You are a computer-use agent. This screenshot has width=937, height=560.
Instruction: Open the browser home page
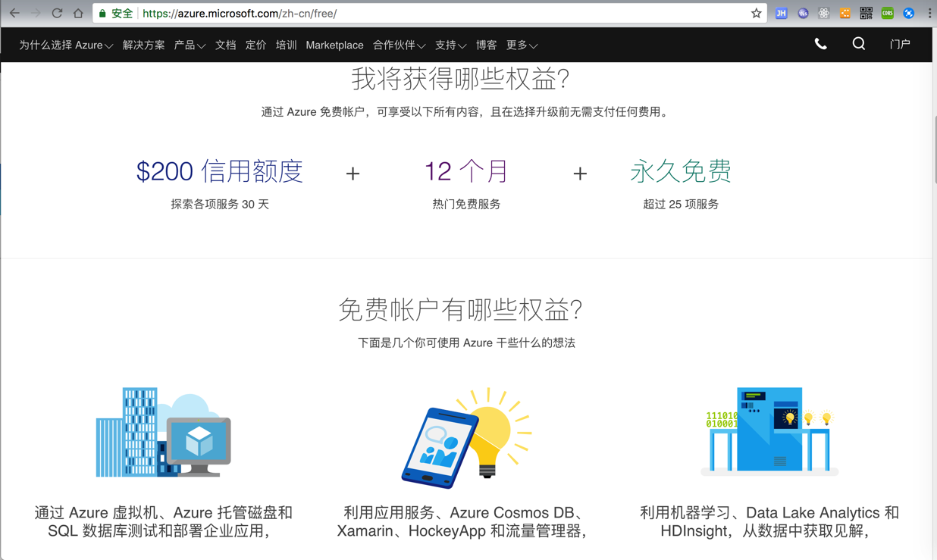[x=78, y=13]
